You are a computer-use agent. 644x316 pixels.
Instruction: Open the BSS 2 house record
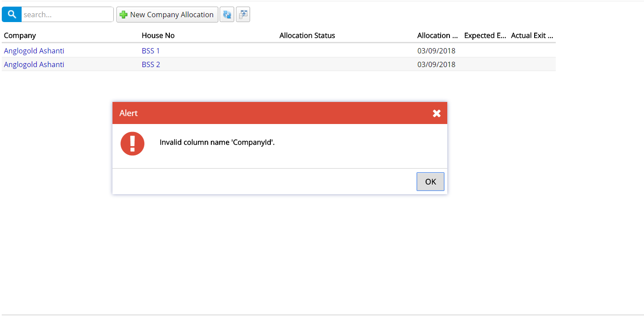coord(150,64)
